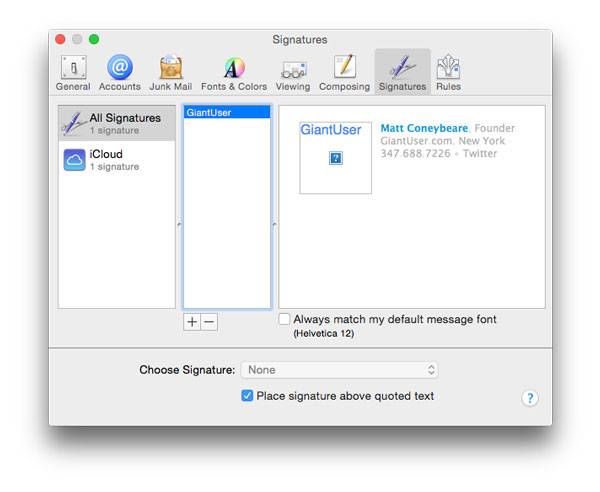Open the General preferences pane
The height and width of the screenshot is (492, 600).
click(x=73, y=72)
